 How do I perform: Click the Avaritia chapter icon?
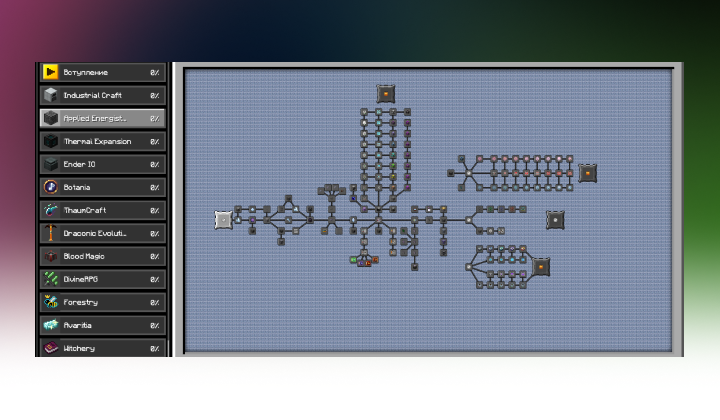coord(51,325)
